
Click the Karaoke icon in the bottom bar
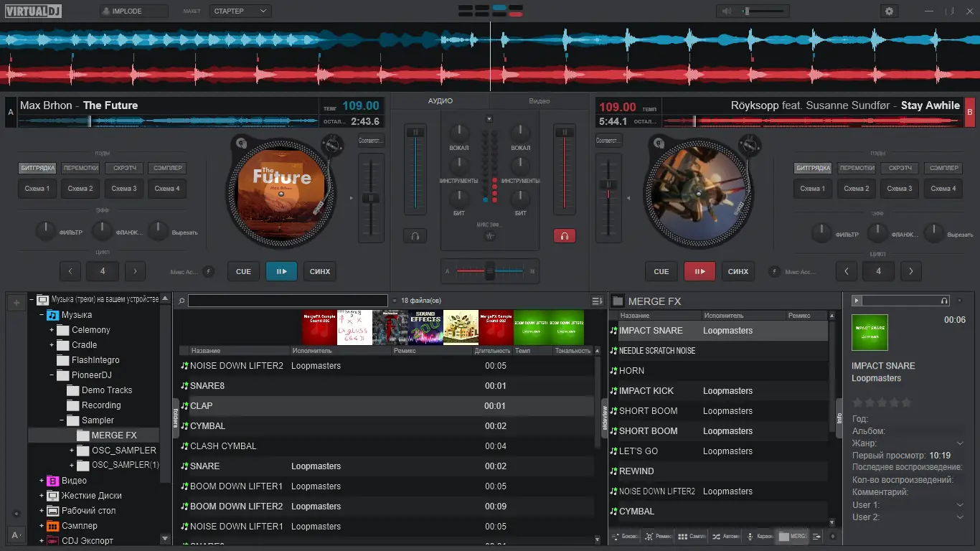pyautogui.click(x=750, y=536)
